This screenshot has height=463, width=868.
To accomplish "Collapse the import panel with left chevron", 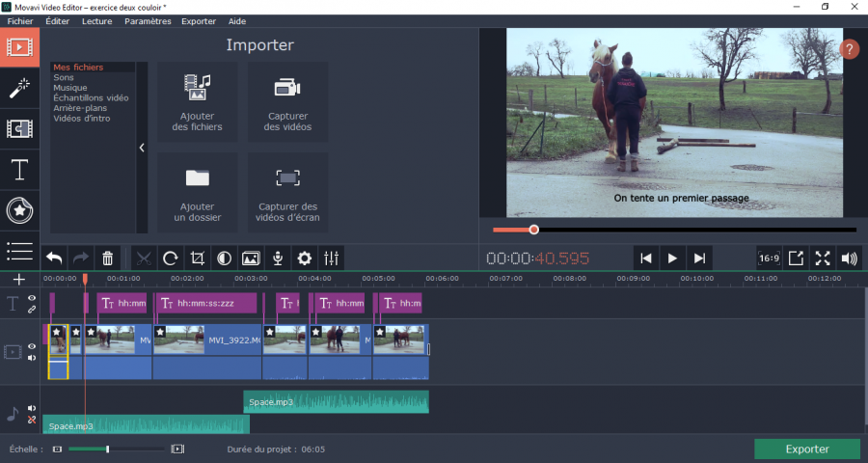I will pos(142,148).
